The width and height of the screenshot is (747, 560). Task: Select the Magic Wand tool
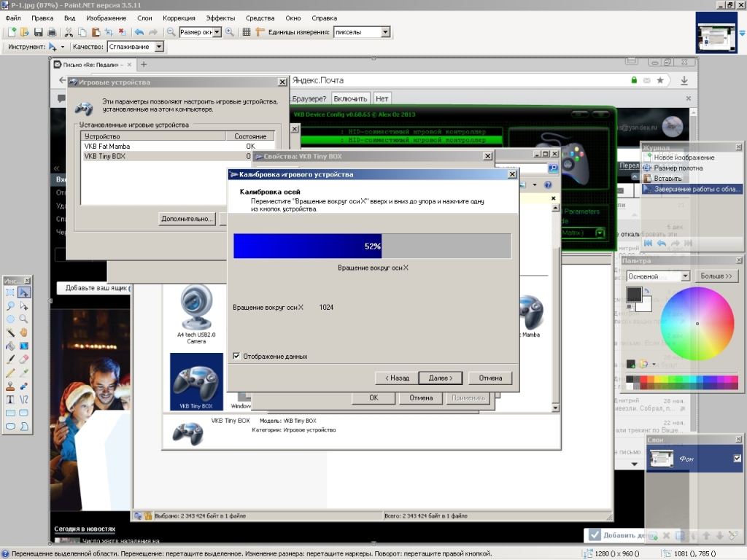(x=10, y=332)
